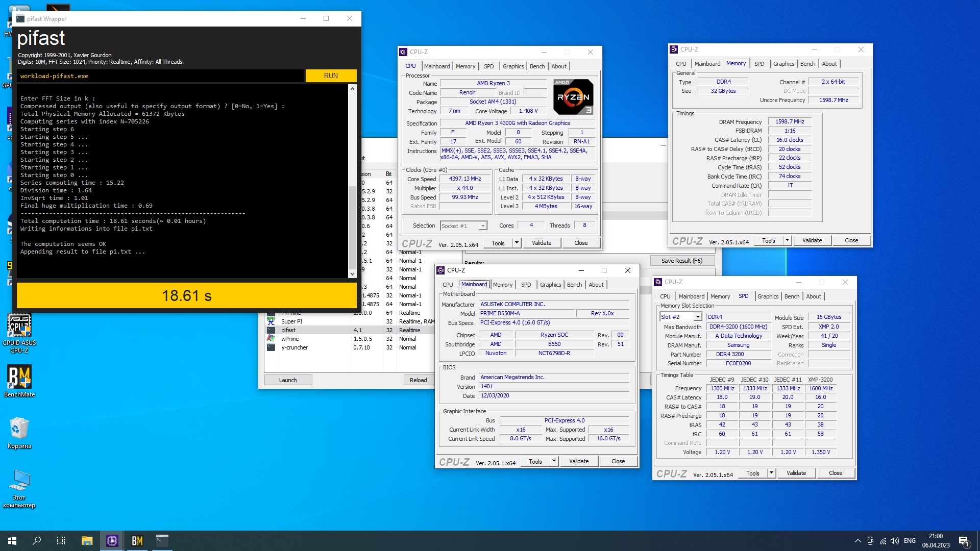The image size is (980, 551).
Task: Click CPU-Z SPD window title icon
Action: (x=658, y=282)
